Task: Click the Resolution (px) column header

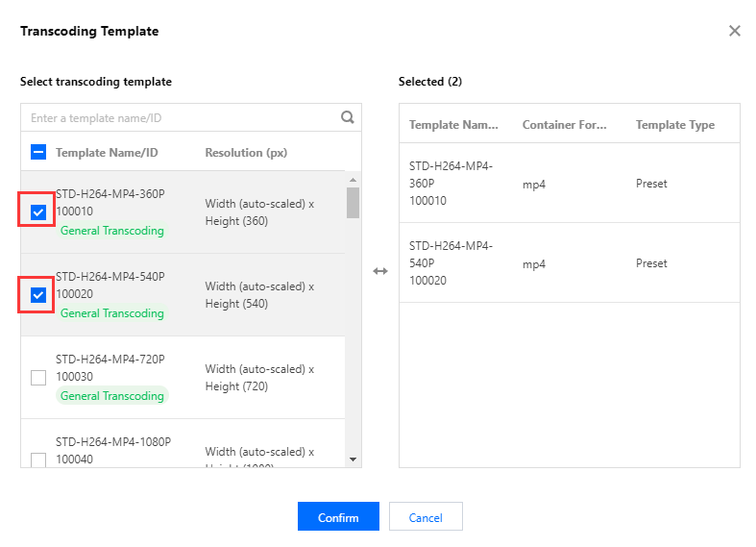Action: tap(246, 153)
